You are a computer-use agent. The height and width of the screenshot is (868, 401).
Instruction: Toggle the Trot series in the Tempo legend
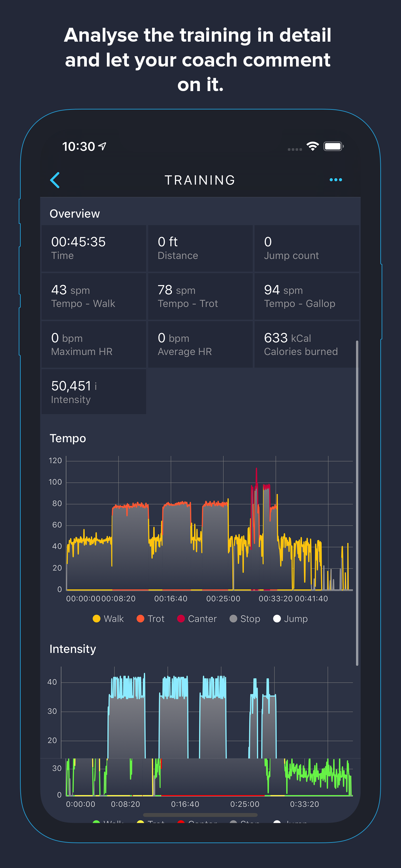[x=150, y=619]
